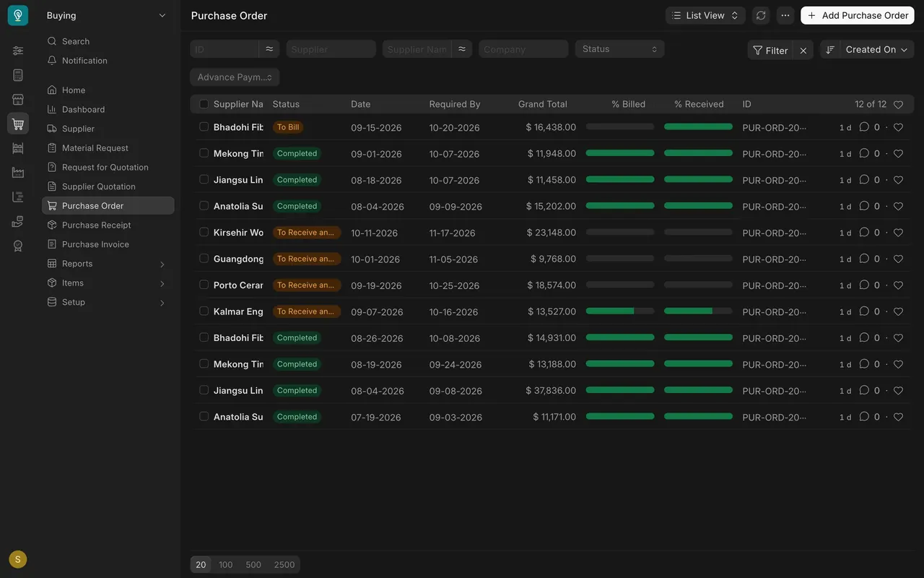The image size is (924, 578).
Task: Focus the Company filter field
Action: [x=523, y=49]
